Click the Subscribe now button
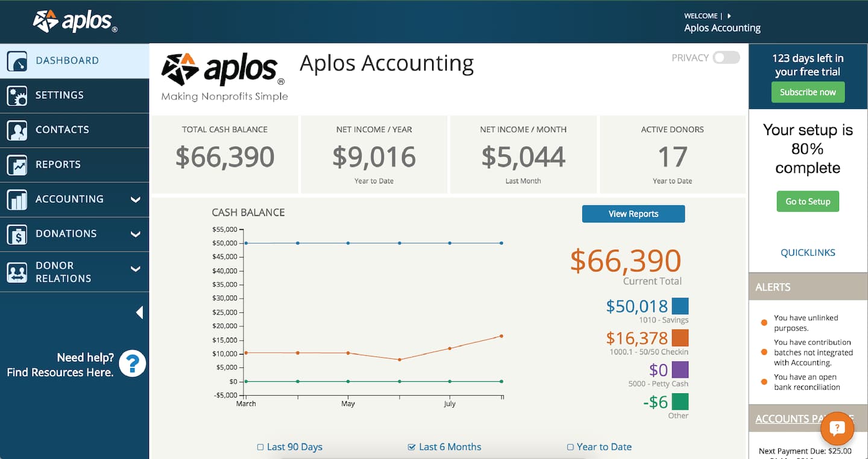The image size is (868, 459). pyautogui.click(x=808, y=92)
